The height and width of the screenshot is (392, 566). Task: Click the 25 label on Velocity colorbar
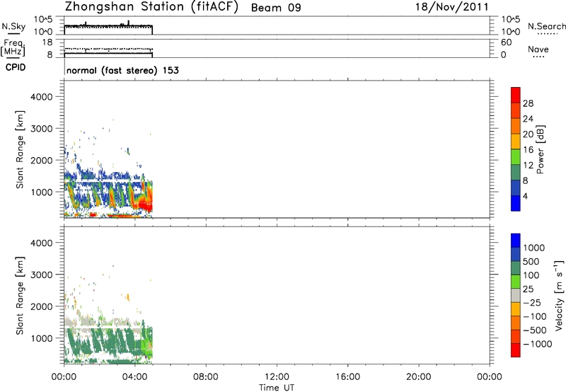tap(528, 289)
